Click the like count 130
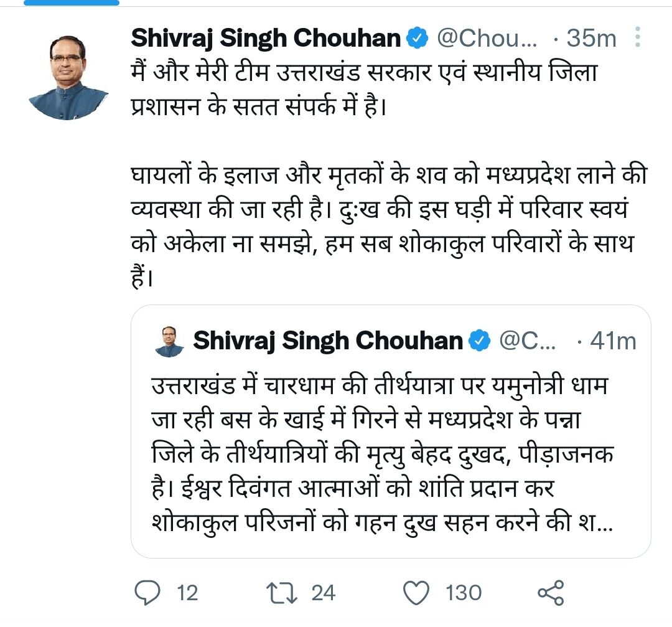The height and width of the screenshot is (627, 672). 464,592
